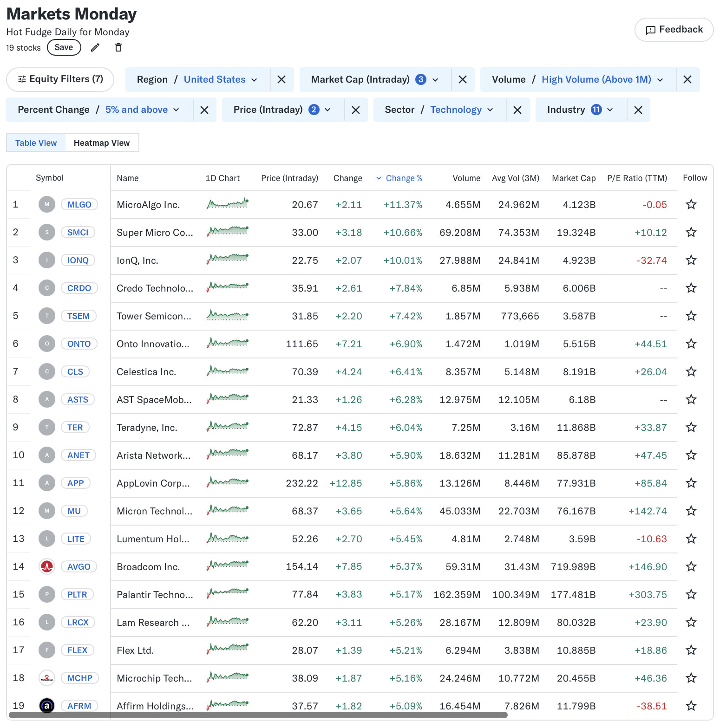This screenshot has height=728, width=720.
Task: Remove the Market Cap filter with X
Action: (x=463, y=79)
